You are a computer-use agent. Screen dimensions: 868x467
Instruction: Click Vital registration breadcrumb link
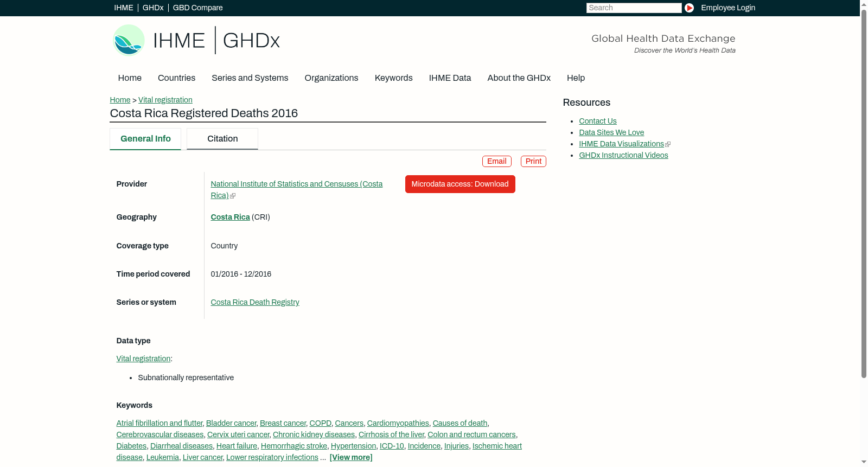165,100
